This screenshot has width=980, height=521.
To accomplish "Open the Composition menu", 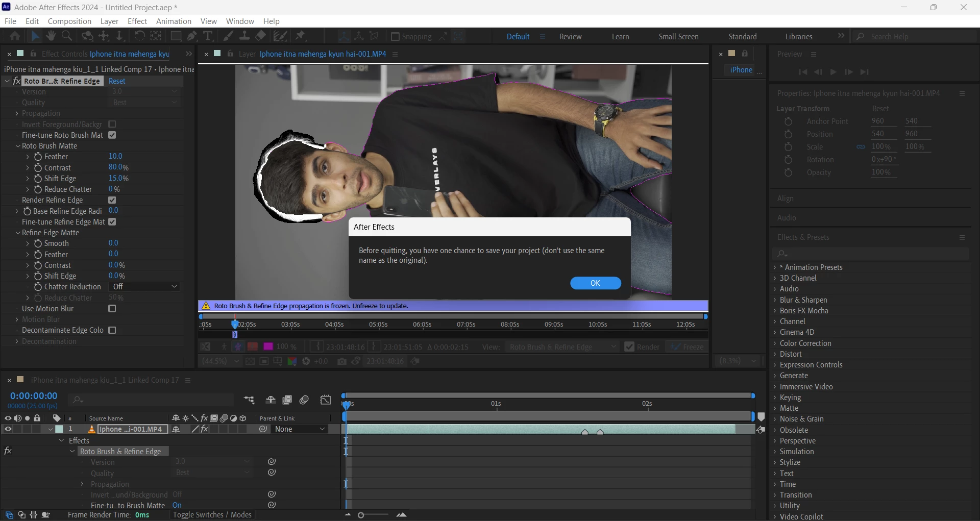I will 69,21.
